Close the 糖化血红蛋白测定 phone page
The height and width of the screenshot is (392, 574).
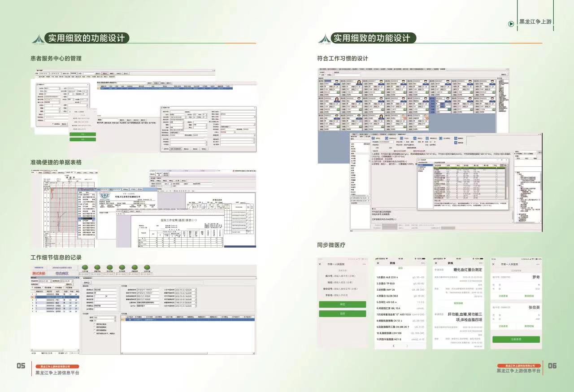[436, 263]
